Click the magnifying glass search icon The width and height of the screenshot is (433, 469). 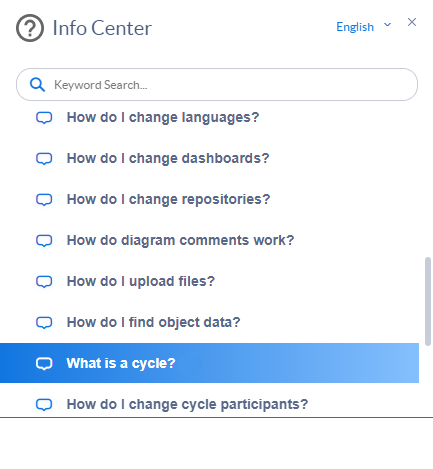tap(37, 85)
